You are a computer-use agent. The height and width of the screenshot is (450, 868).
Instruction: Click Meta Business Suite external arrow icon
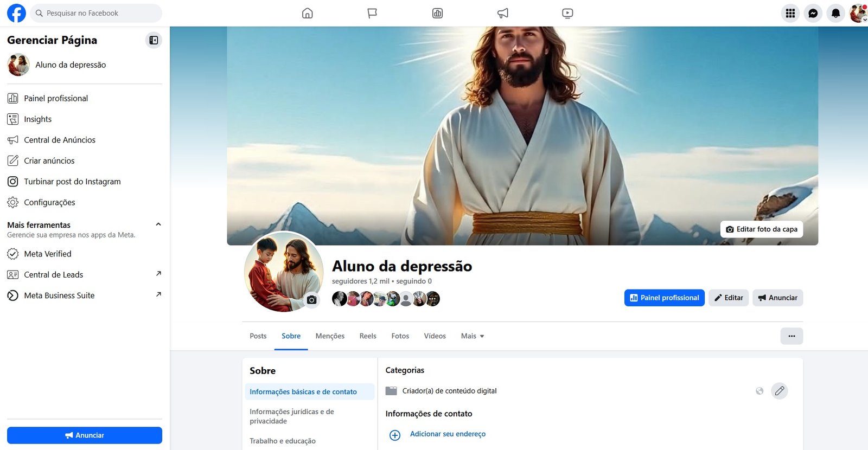point(158,294)
